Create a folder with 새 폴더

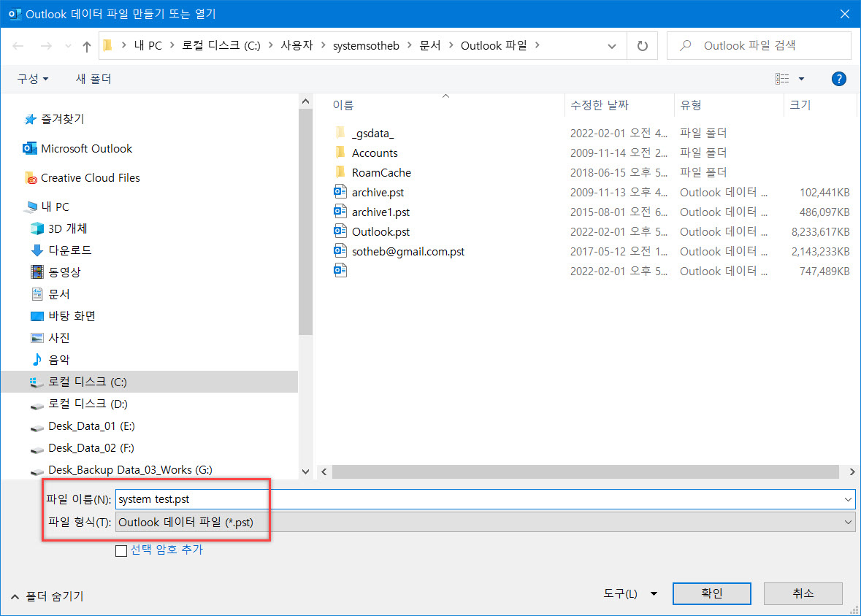point(93,79)
